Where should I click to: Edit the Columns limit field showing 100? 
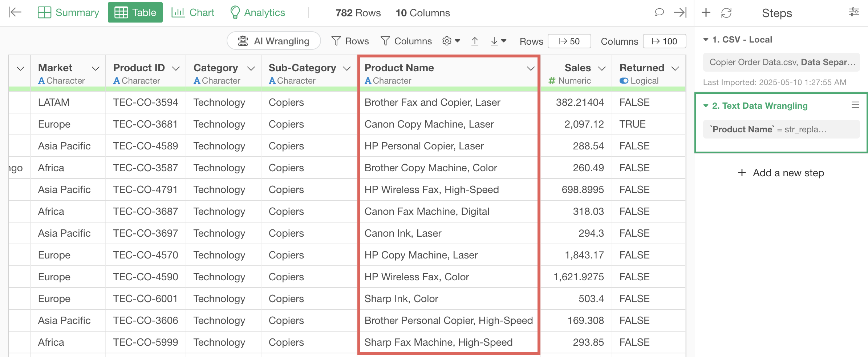pyautogui.click(x=664, y=41)
